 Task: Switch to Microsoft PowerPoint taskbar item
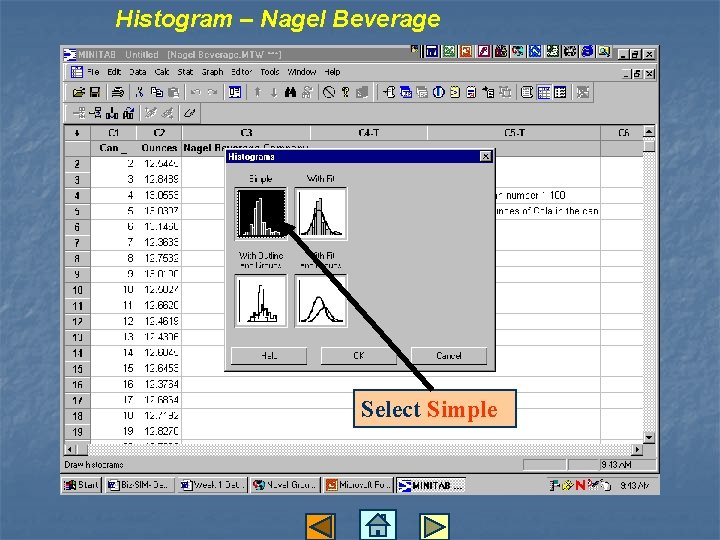click(x=358, y=485)
